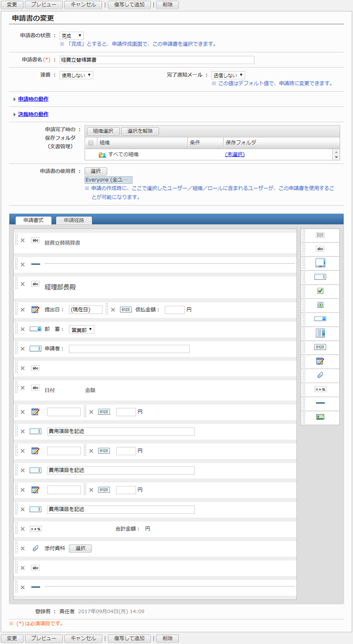This screenshot has height=644, width=353.
Task: Remove the 添付資料 attachment row via X icon
Action: click(x=22, y=548)
